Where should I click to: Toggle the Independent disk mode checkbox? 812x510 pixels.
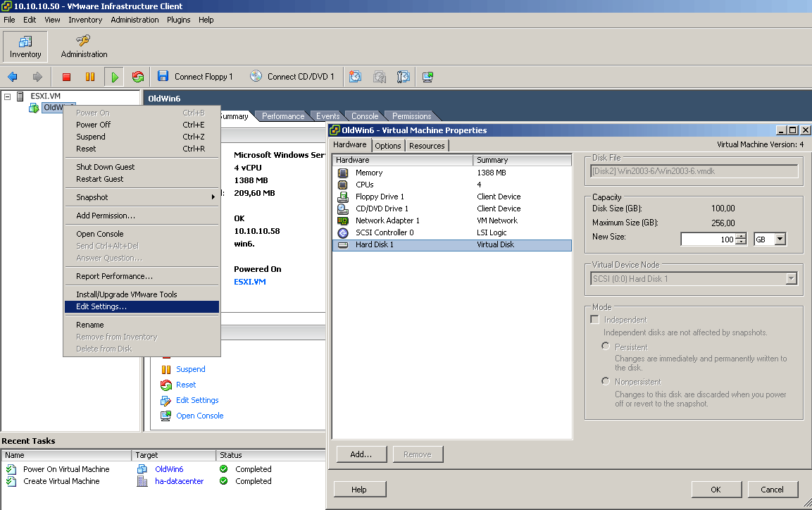[595, 320]
